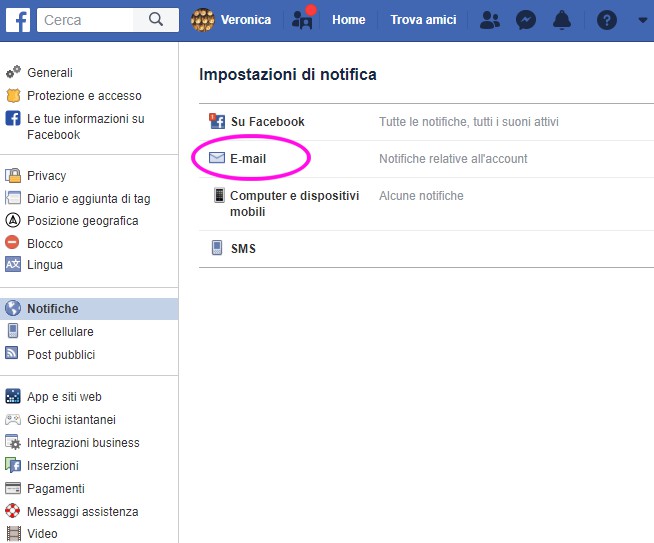Click the Protezione e accesso shield icon

[13, 96]
